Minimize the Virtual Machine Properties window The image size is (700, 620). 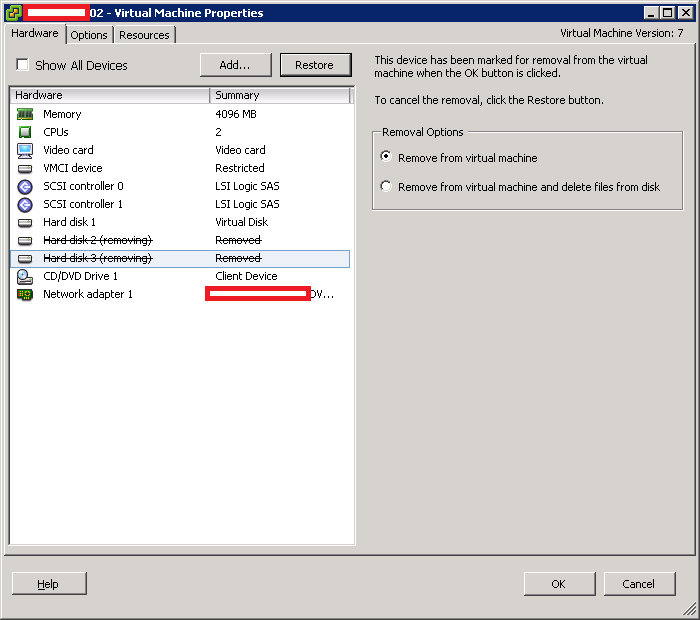tap(651, 13)
